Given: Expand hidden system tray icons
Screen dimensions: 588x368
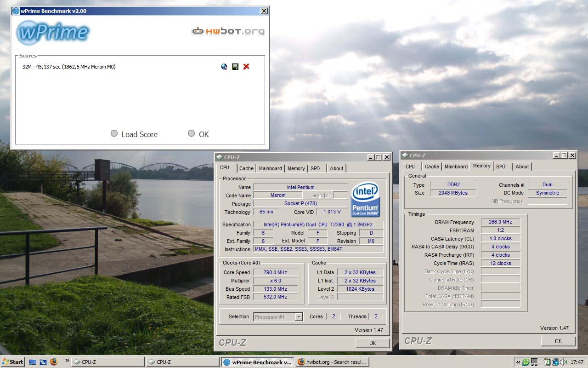Looking at the screenshot, I should click(518, 362).
